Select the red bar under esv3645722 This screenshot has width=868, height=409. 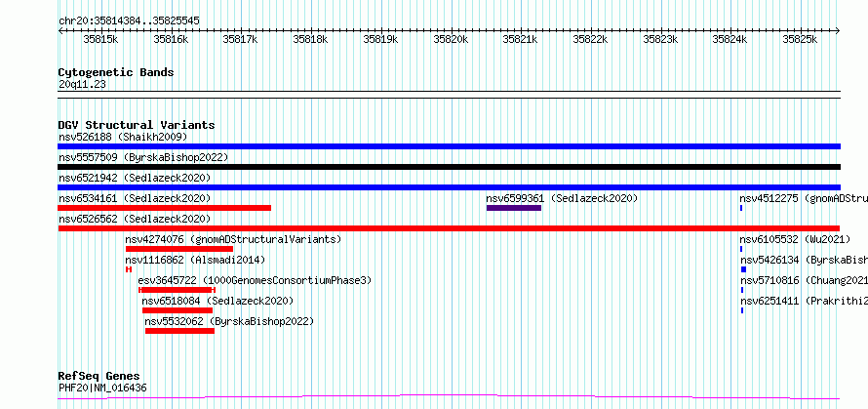tap(177, 290)
